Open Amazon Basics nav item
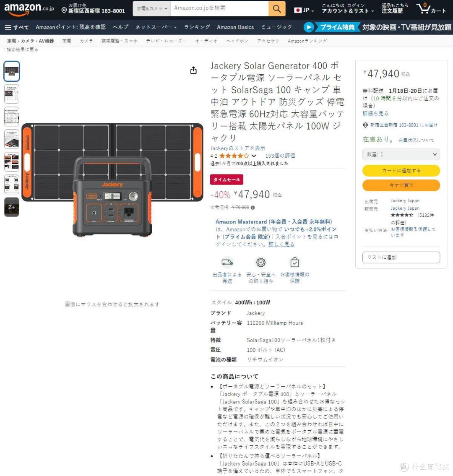Screen dimensions: 453x476 [235, 27]
